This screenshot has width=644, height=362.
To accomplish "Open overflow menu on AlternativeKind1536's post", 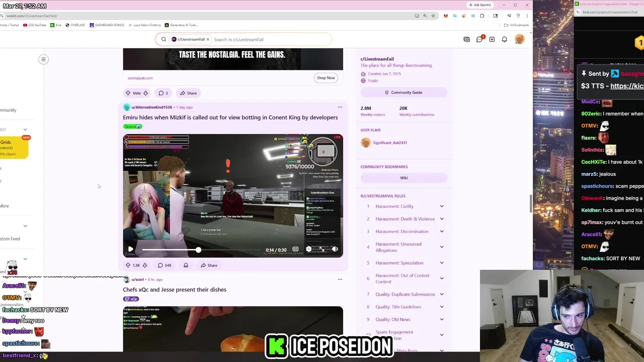I will click(x=340, y=107).
